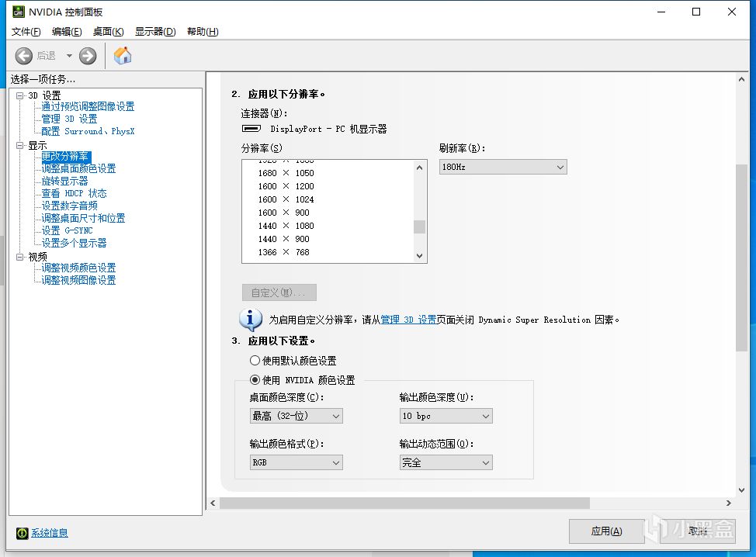Open 设置多个显示器
Image resolution: width=756 pixels, height=557 pixels.
pos(75,243)
